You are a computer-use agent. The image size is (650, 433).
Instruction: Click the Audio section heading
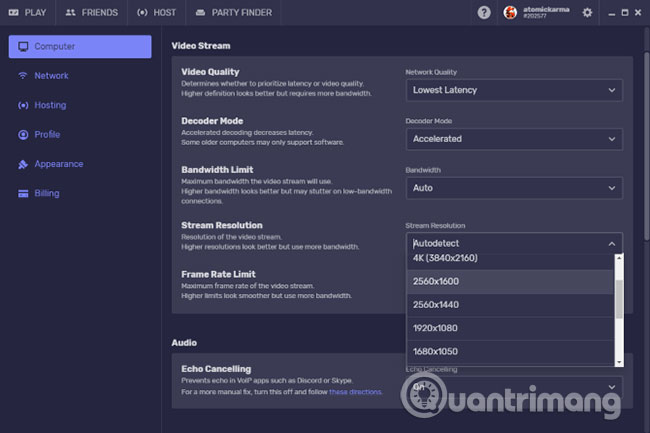pyautogui.click(x=184, y=343)
